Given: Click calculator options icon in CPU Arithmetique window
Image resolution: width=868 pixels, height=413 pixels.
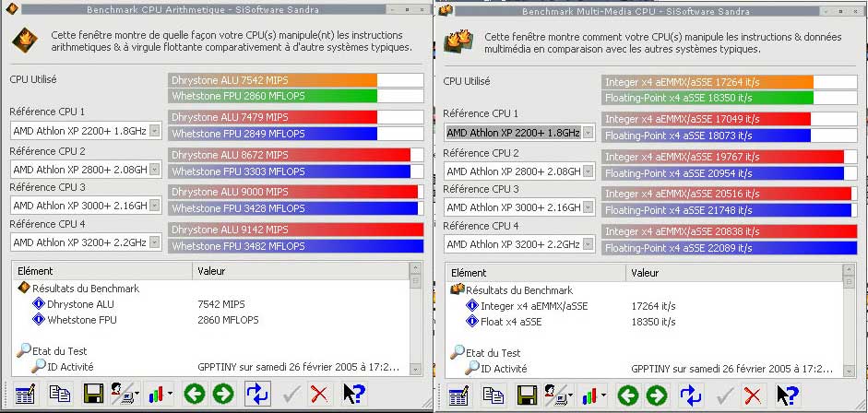Looking at the screenshot, I should tap(25, 394).
